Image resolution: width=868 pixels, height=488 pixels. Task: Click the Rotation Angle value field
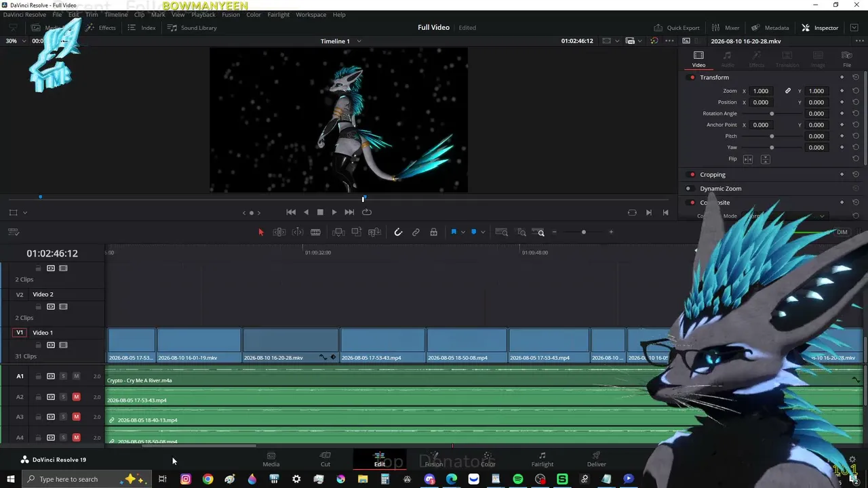(x=816, y=114)
